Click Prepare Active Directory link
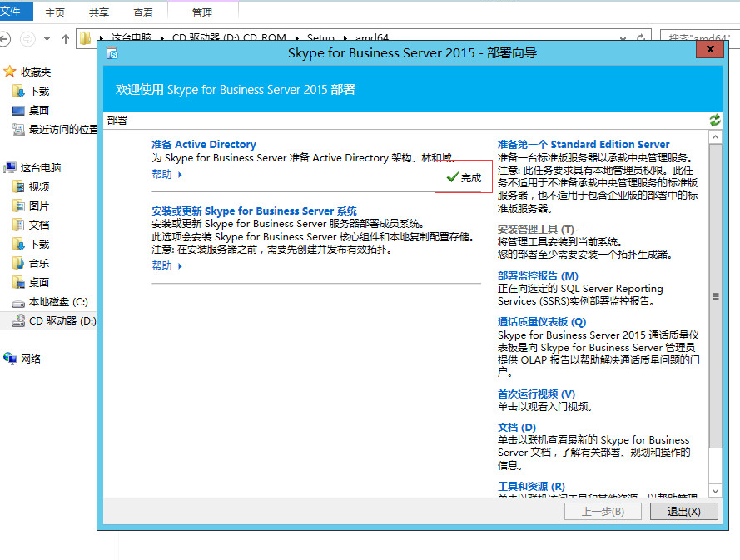The image size is (740, 560). [204, 144]
